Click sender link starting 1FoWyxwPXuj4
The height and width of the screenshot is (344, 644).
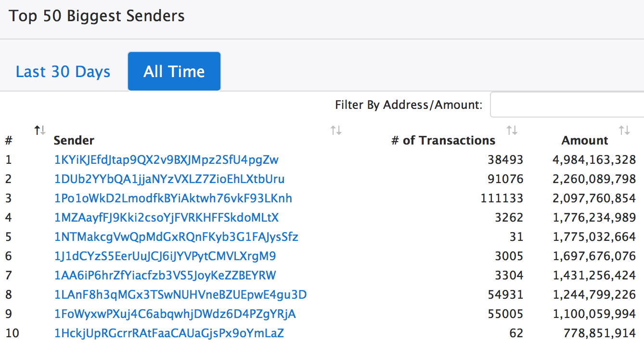(175, 314)
